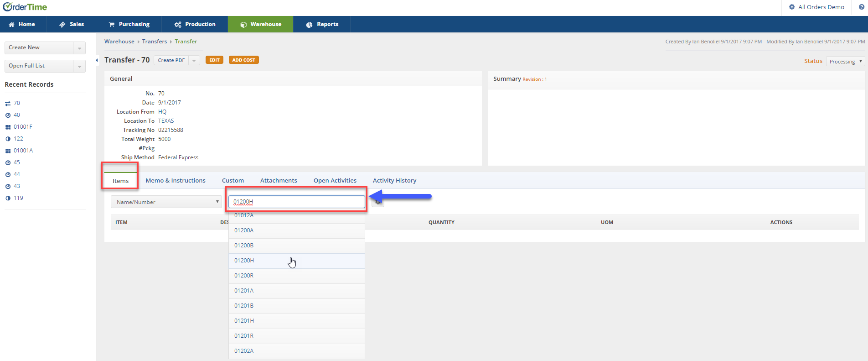Open the help question mark icon
The height and width of the screenshot is (361, 868).
pyautogui.click(x=861, y=7)
